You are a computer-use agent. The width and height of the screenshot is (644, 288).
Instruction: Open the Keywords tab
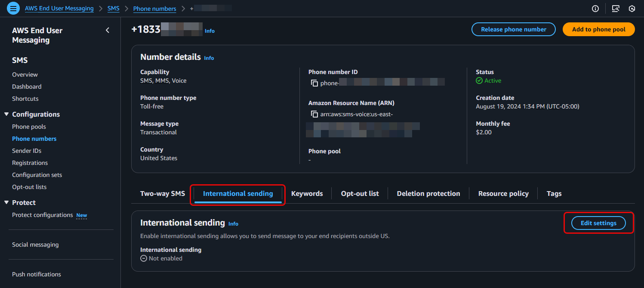(307, 194)
